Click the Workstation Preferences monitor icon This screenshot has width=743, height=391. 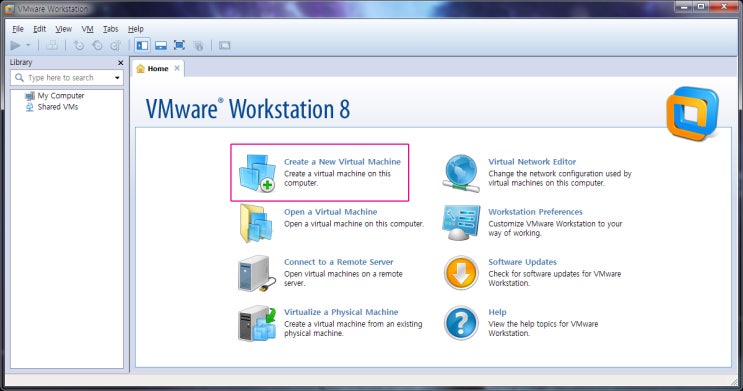click(461, 223)
